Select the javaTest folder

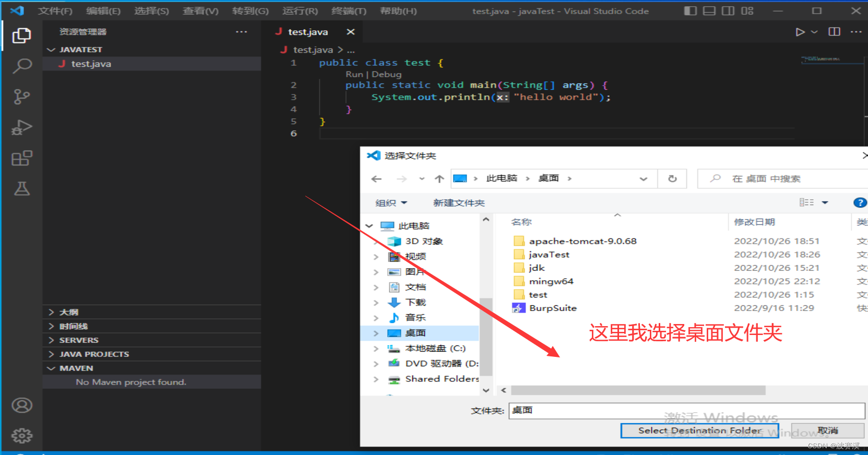click(549, 255)
